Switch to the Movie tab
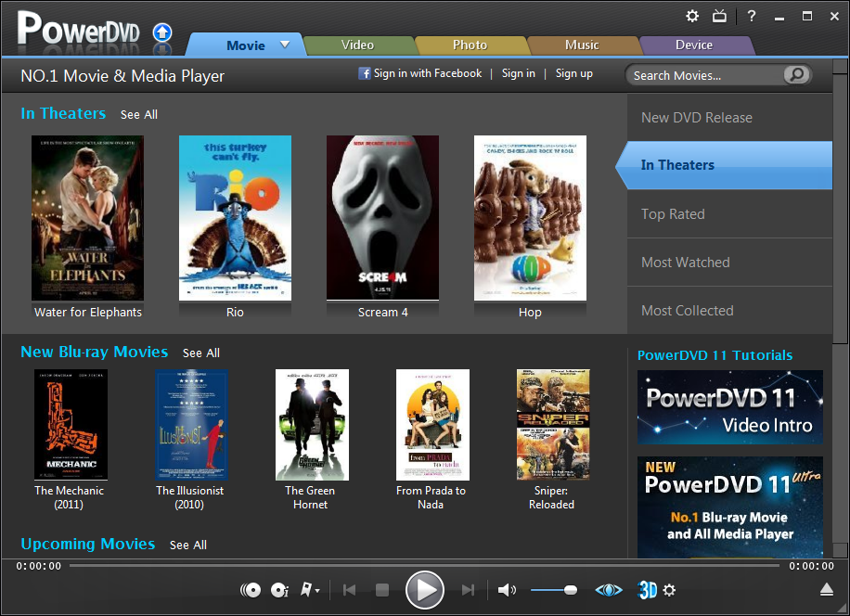Image resolution: width=850 pixels, height=616 pixels. (x=246, y=45)
